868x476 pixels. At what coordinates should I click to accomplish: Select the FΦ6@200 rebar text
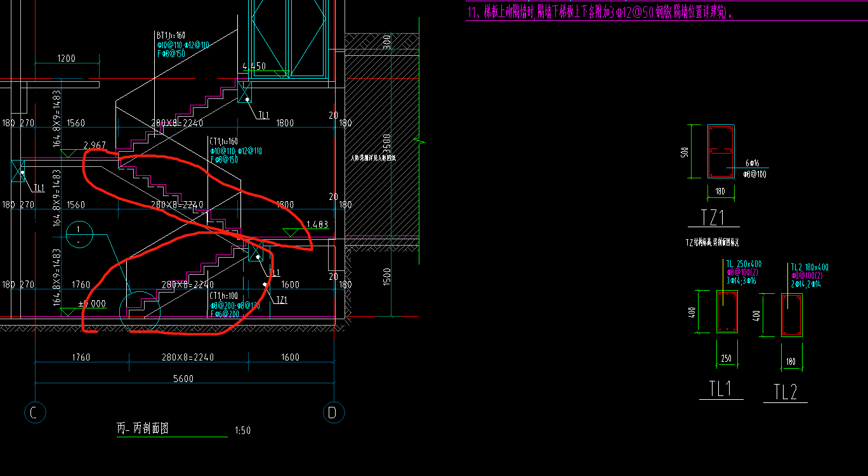click(x=225, y=314)
